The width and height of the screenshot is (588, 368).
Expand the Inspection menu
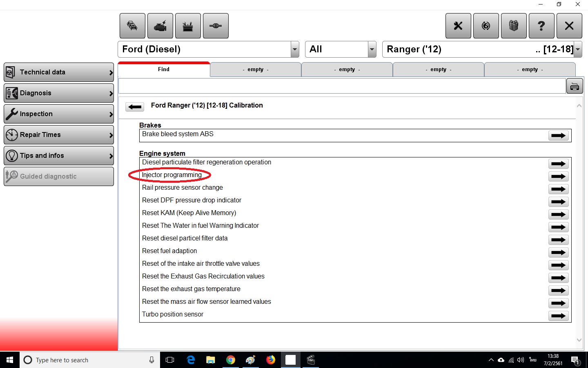59,114
